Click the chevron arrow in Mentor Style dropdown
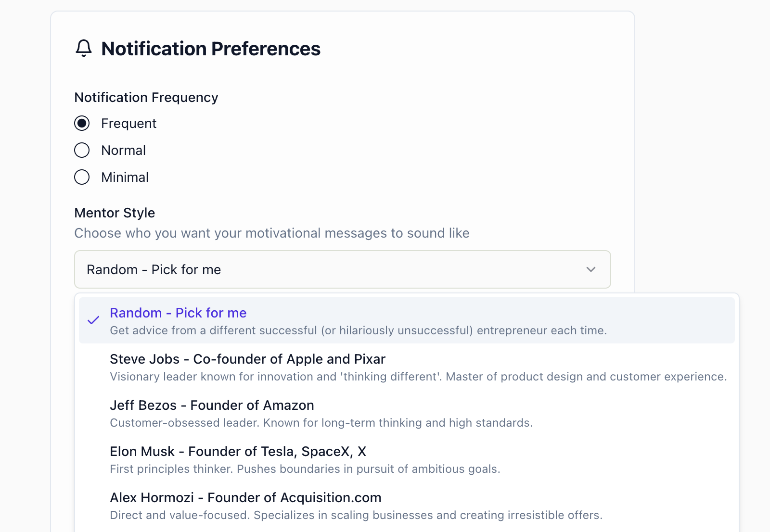The height and width of the screenshot is (532, 770). (x=591, y=269)
